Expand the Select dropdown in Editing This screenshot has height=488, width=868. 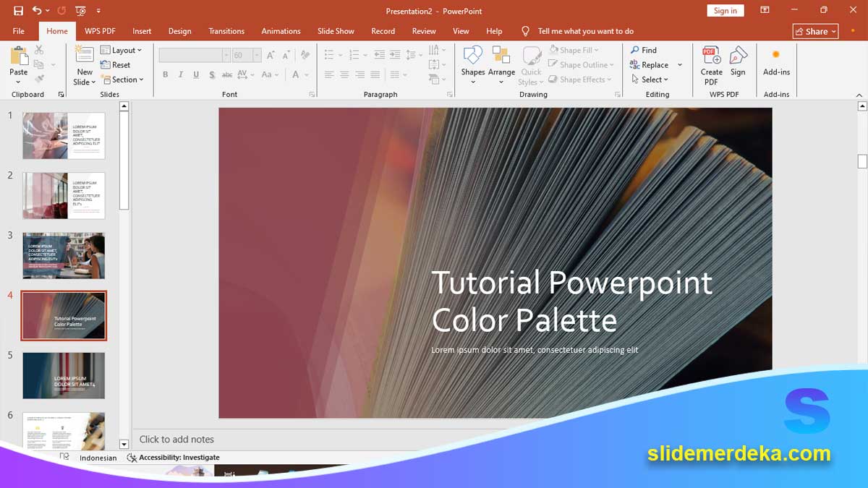pos(650,80)
